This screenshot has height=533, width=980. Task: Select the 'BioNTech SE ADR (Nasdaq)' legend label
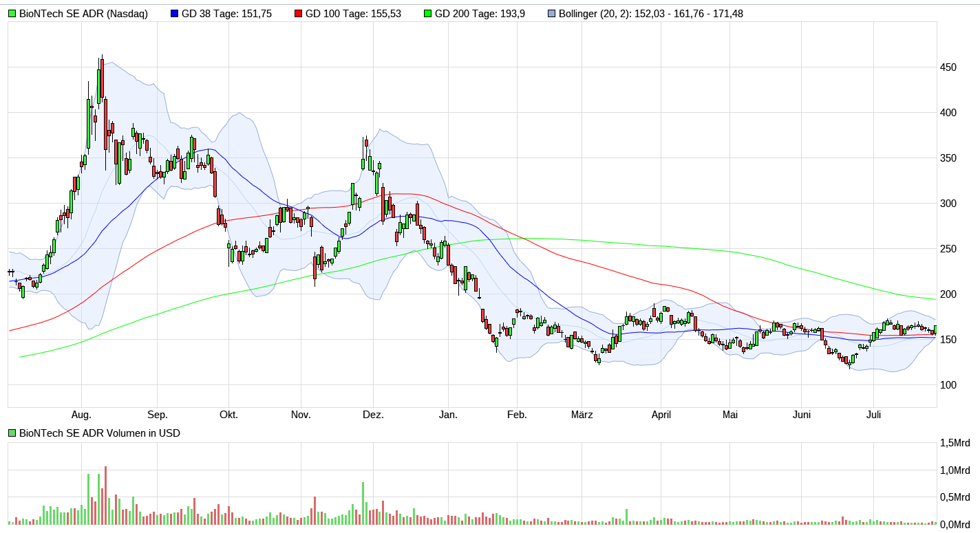click(x=83, y=14)
